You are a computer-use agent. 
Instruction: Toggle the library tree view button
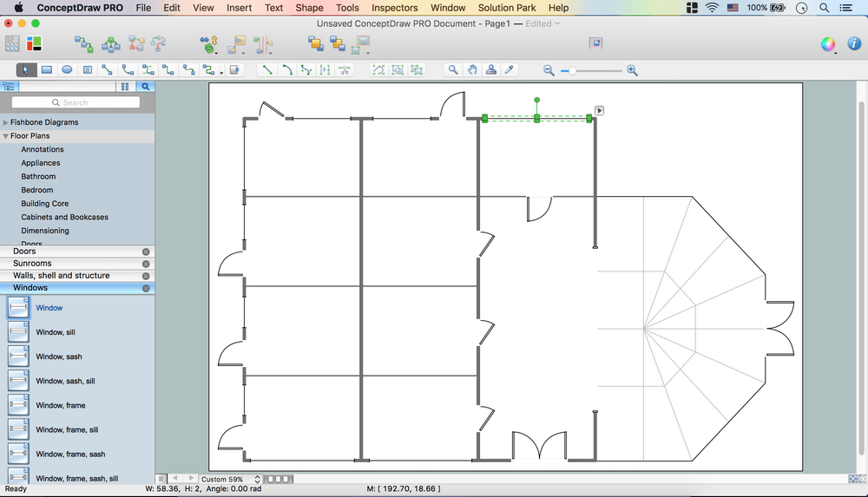[10, 87]
